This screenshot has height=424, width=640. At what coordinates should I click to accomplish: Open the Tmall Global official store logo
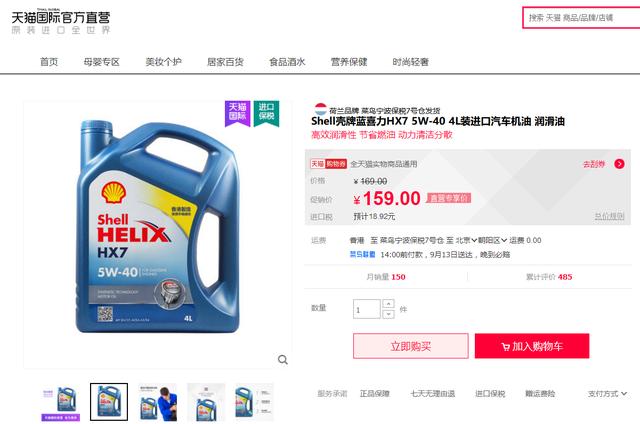point(61,22)
